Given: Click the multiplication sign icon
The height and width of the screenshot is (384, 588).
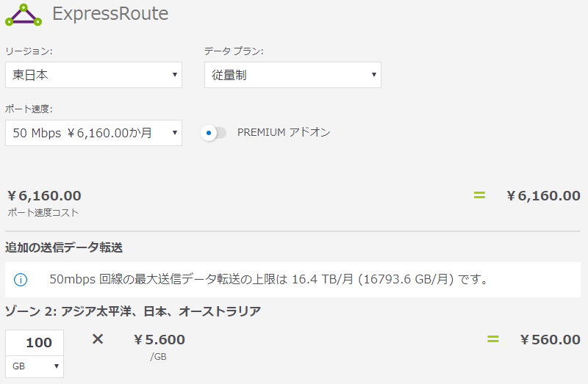Looking at the screenshot, I should pos(98,339).
